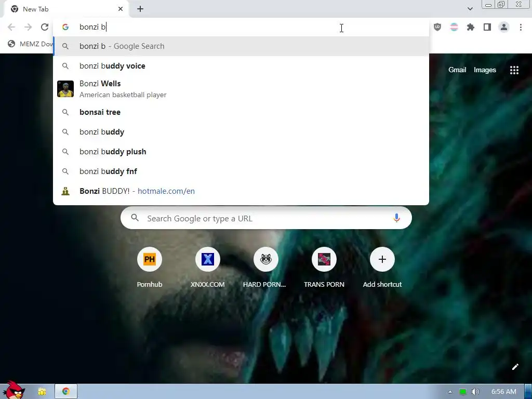The height and width of the screenshot is (399, 532).
Task: Click the Show desktop strip
Action: pos(528,392)
